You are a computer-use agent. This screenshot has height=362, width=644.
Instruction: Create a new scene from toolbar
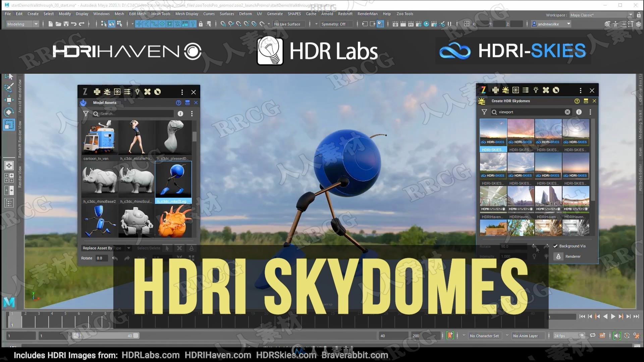(x=50, y=24)
